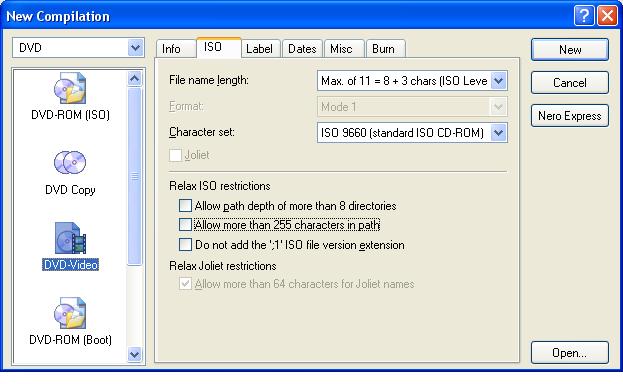The image size is (623, 384).
Task: Click the New button
Action: pyautogui.click(x=570, y=50)
